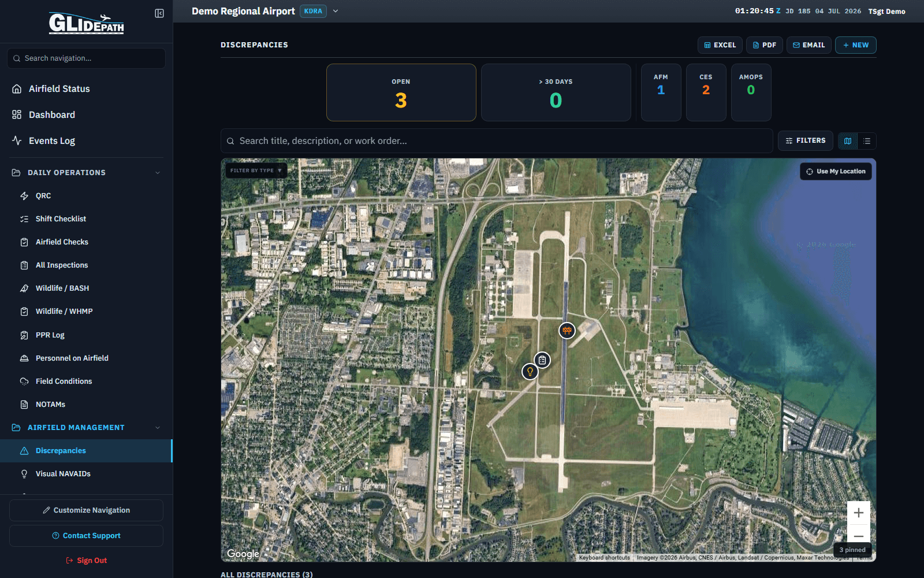The width and height of the screenshot is (924, 578).
Task: Focus the Search navigation field
Action: click(x=86, y=58)
